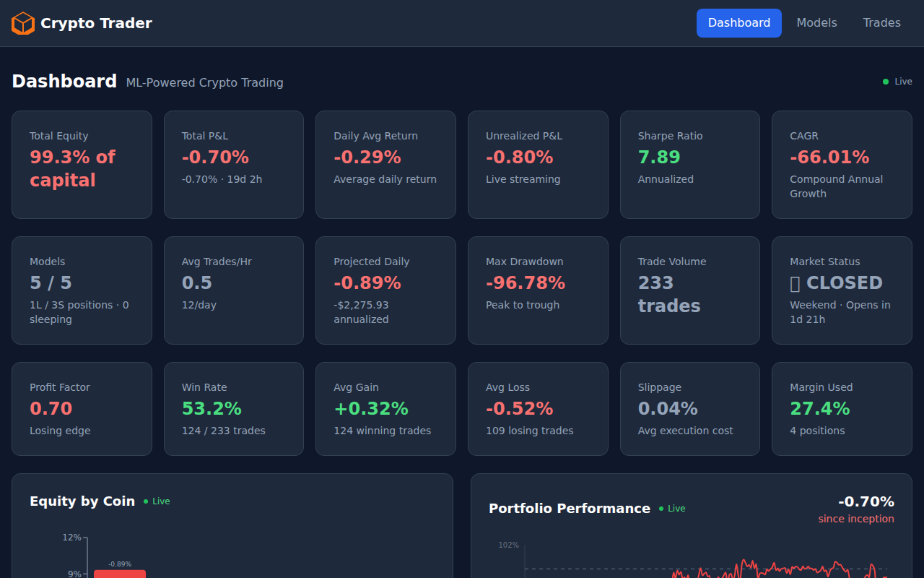Click the Equity by Coin heading
The width and height of the screenshot is (924, 578).
click(x=82, y=501)
